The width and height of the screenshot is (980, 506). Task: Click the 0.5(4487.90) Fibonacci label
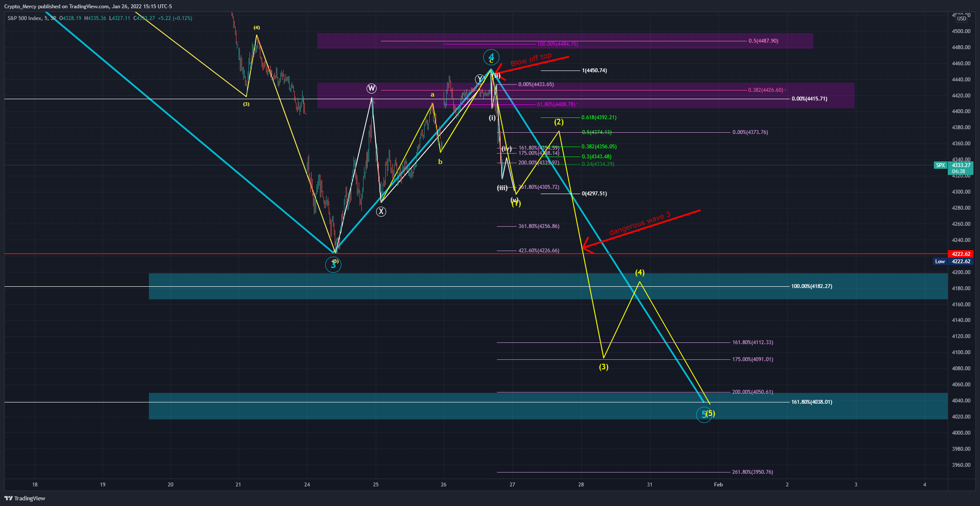763,41
